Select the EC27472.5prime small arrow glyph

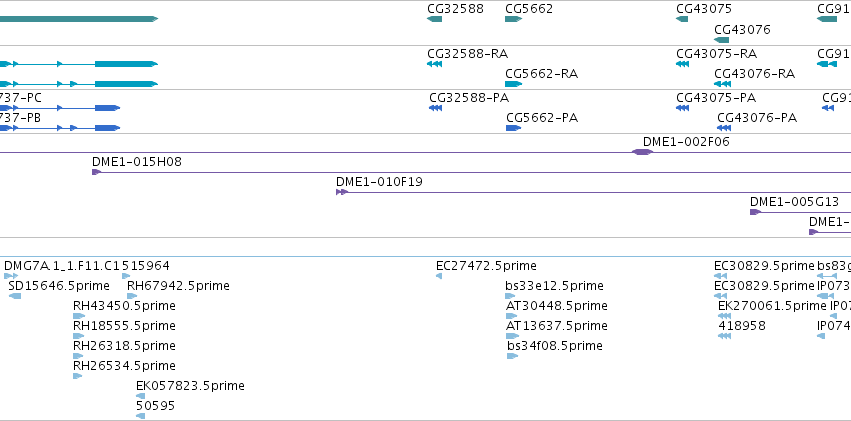439,276
